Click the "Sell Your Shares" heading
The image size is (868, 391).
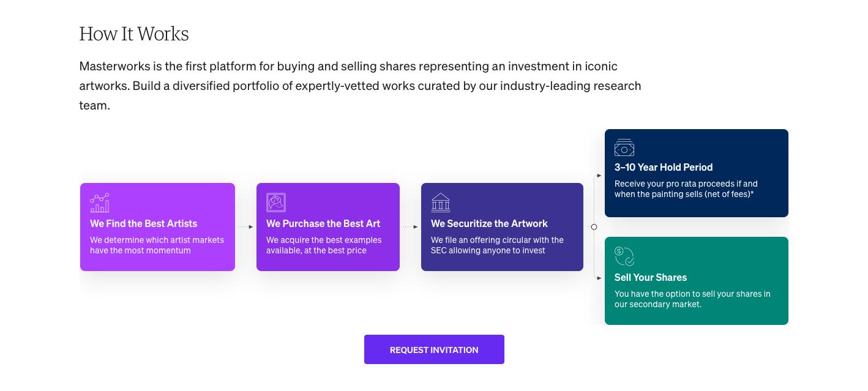651,277
